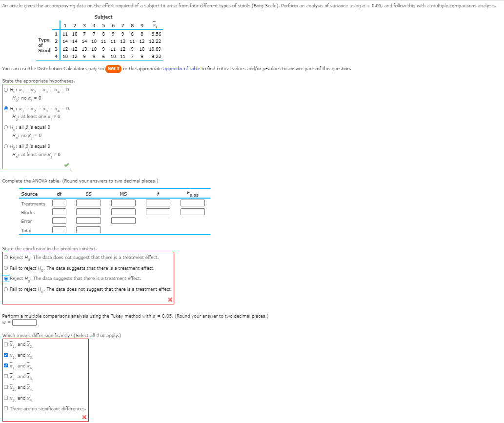
Task: Click the Treatments F0.05 input field
Action: (x=193, y=203)
